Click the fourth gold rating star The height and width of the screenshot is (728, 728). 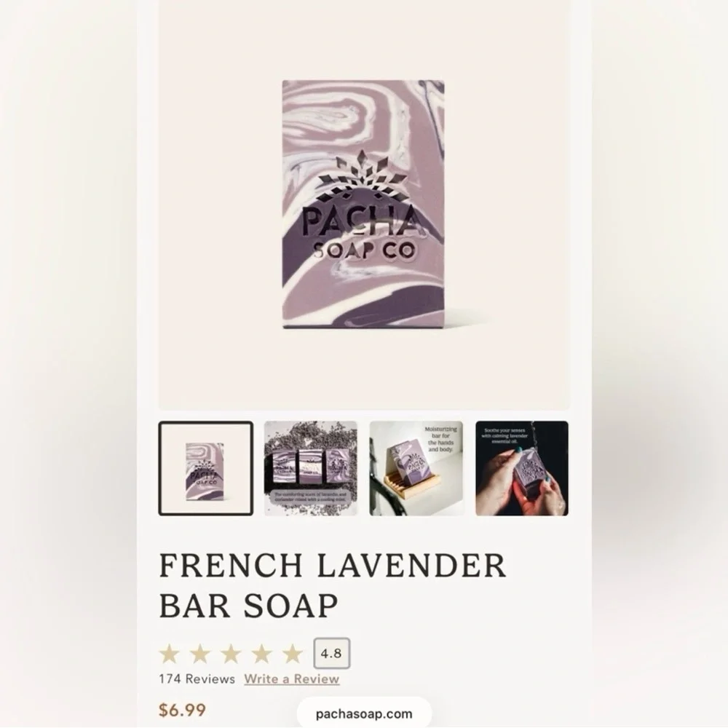261,654
